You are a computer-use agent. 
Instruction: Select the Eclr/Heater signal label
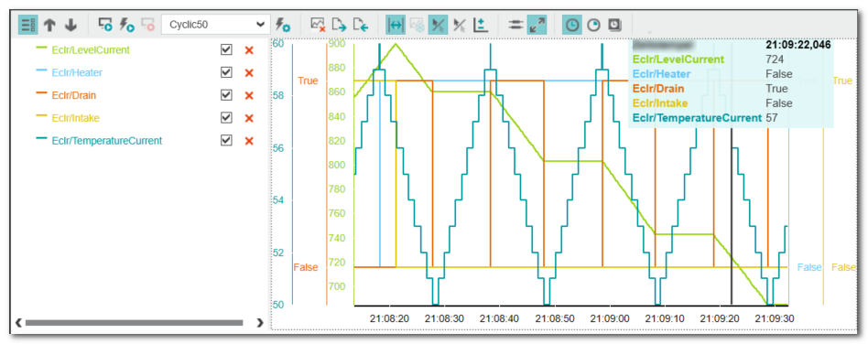pos(77,72)
